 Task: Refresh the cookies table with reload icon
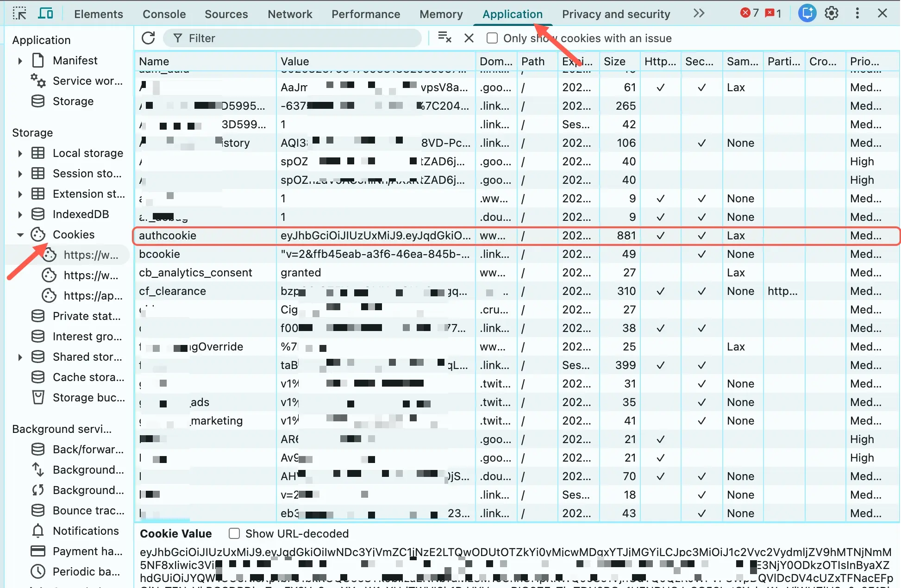(148, 38)
